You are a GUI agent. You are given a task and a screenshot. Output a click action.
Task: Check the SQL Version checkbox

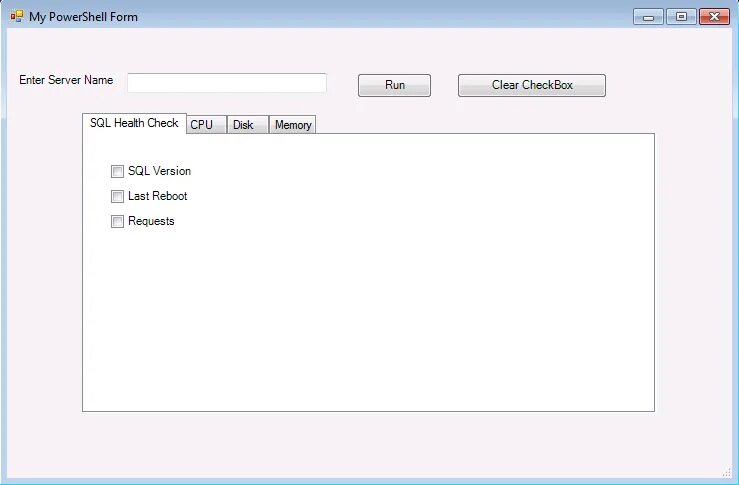click(x=117, y=171)
